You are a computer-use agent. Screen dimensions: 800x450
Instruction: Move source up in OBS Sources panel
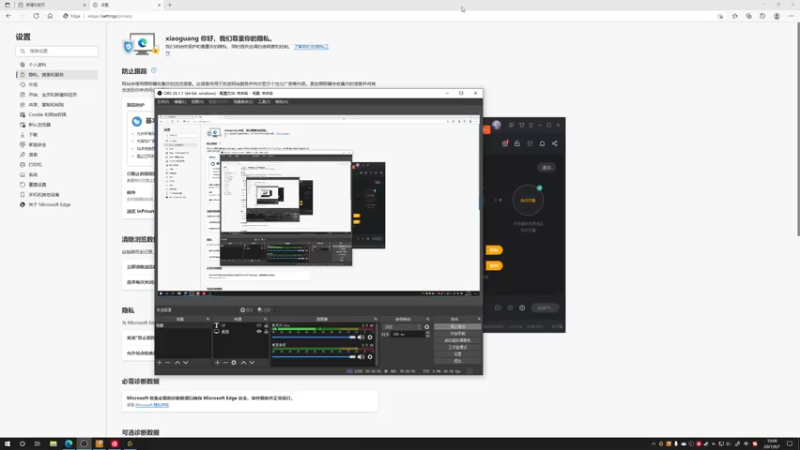pyautogui.click(x=243, y=362)
